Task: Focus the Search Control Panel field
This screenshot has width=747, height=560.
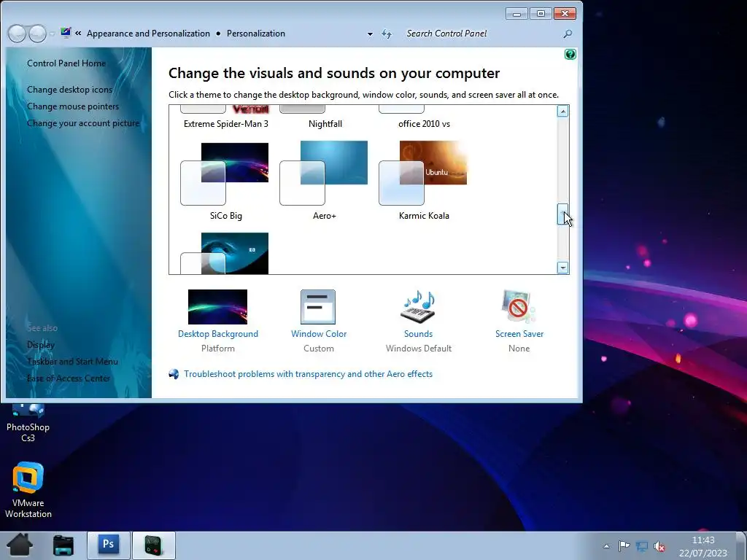Action: (481, 34)
